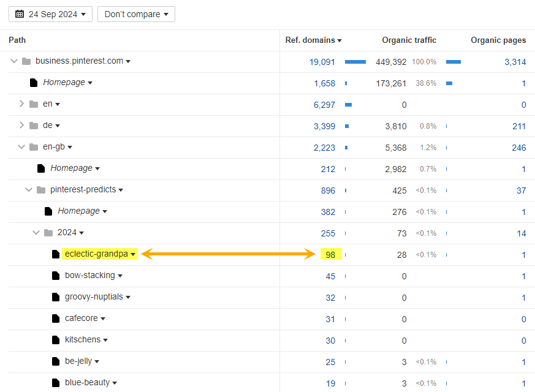Click the highlighted 98 value
This screenshot has width=535, height=392.
click(330, 254)
